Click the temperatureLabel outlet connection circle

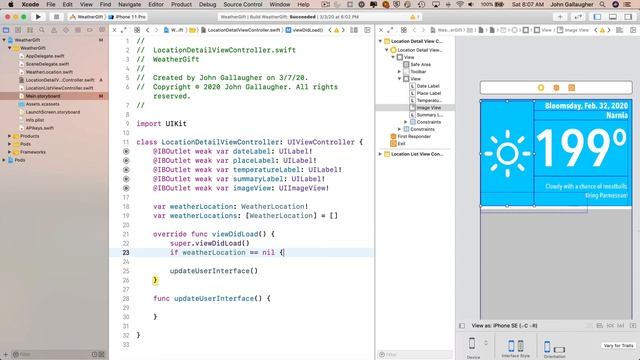tap(126, 170)
